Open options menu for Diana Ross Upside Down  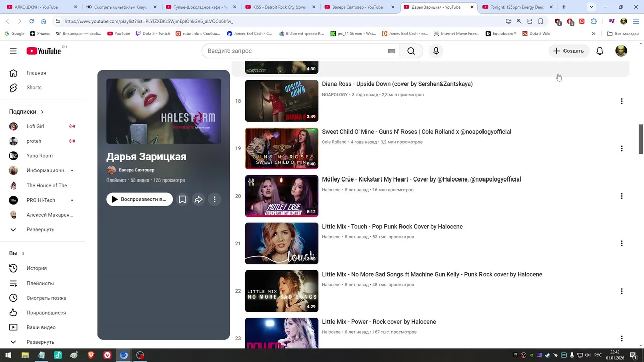coord(622,101)
